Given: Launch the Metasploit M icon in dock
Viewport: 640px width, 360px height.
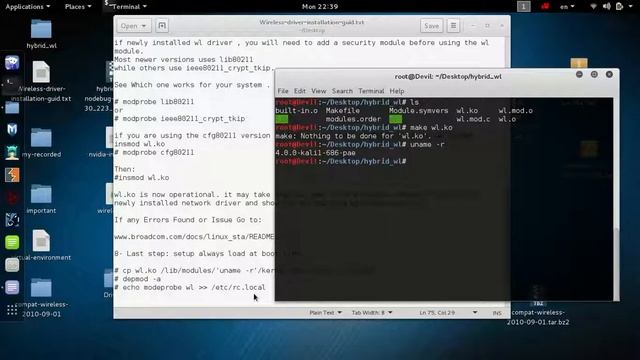Looking at the screenshot, I should [x=12, y=129].
